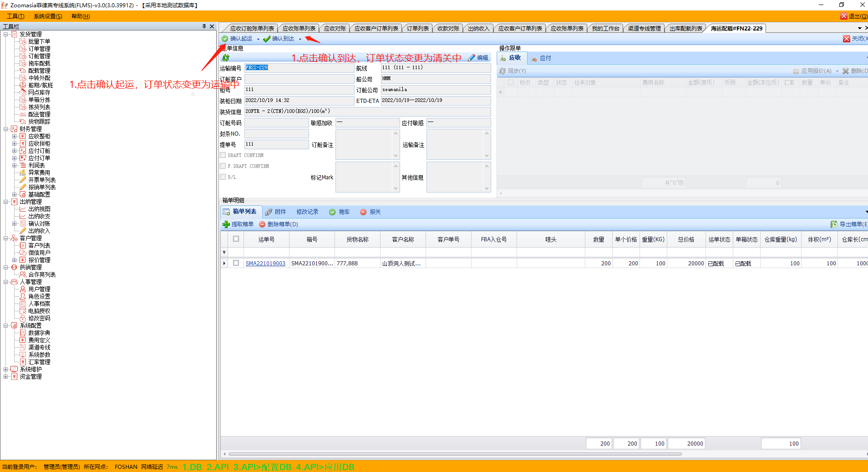868x472 pixels.
Task: Click the green 确认起运 check icon
Action: pos(225,39)
